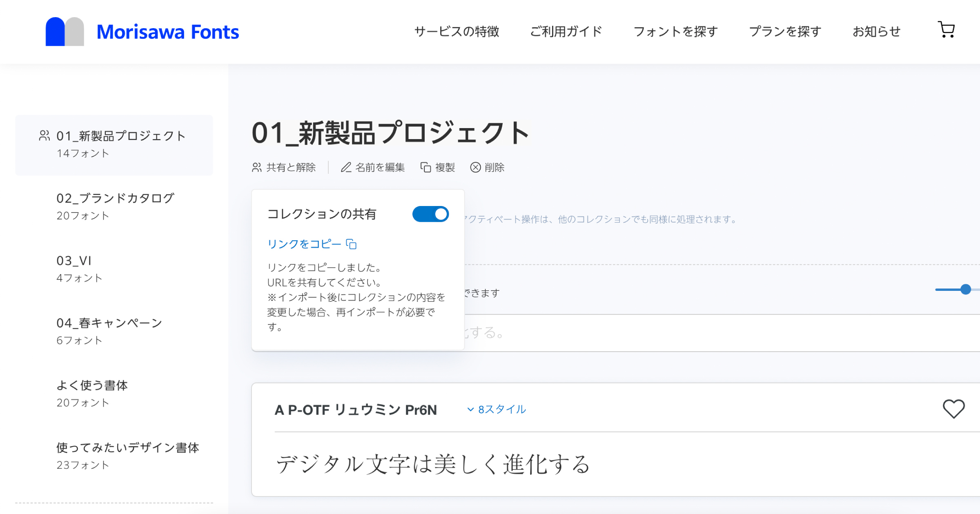Select the 03_VI collection
The width and height of the screenshot is (980, 514).
(74, 260)
